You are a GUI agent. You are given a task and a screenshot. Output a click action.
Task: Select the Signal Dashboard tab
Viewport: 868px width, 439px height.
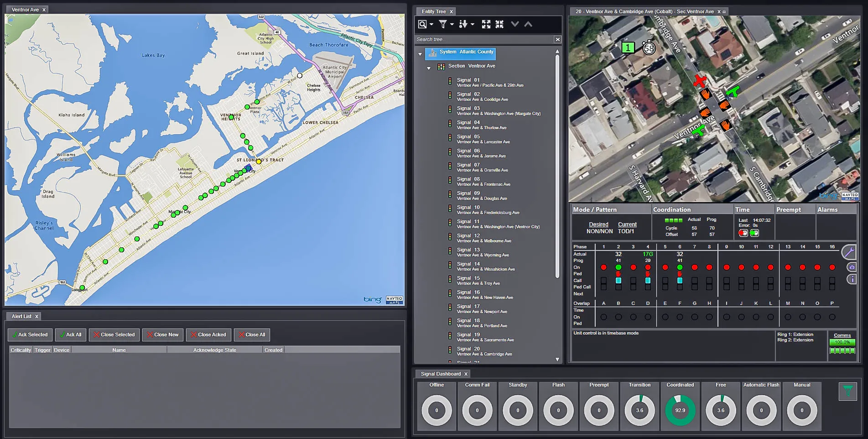(440, 374)
